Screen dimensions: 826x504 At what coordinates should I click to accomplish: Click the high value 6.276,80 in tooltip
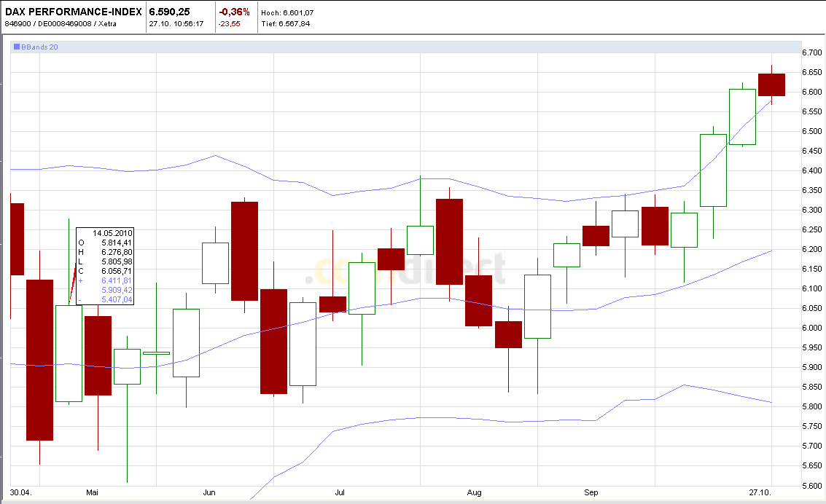tap(117, 252)
